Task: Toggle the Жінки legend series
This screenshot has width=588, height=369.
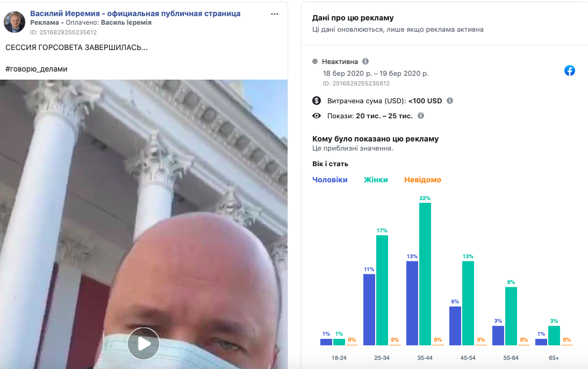Action: click(x=376, y=180)
